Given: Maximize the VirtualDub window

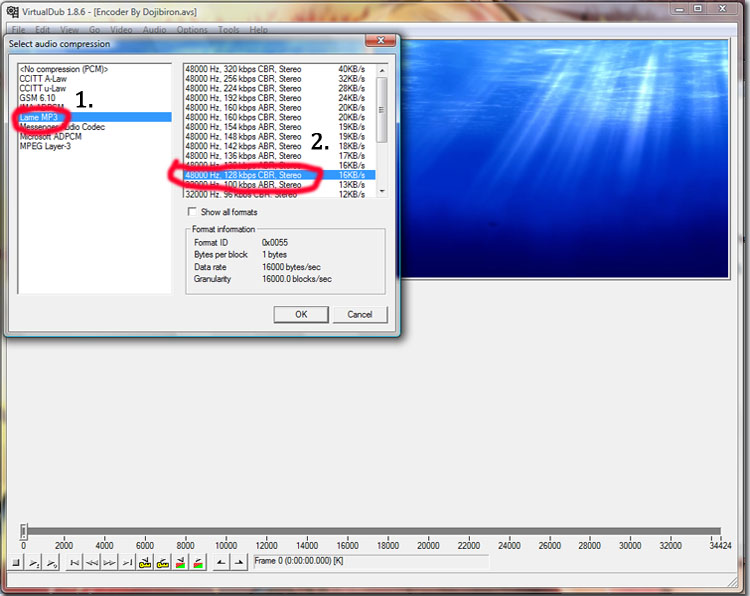Looking at the screenshot, I should (x=698, y=9).
